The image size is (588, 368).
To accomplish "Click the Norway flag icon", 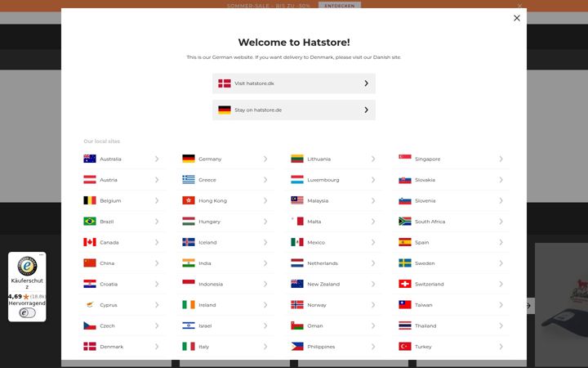I will (297, 305).
